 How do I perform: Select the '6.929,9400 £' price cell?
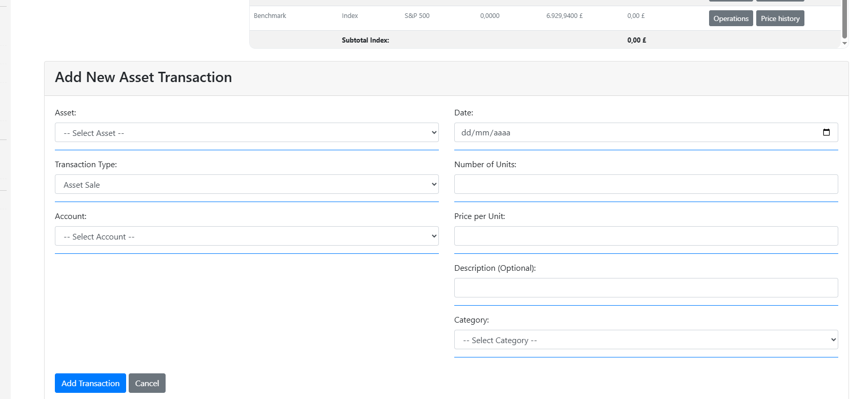pos(564,16)
